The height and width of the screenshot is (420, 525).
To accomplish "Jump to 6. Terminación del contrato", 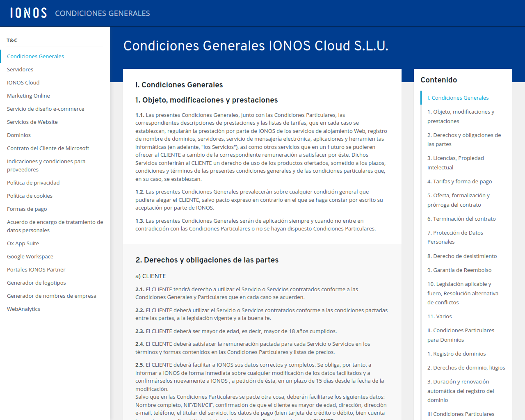I will click(x=461, y=219).
